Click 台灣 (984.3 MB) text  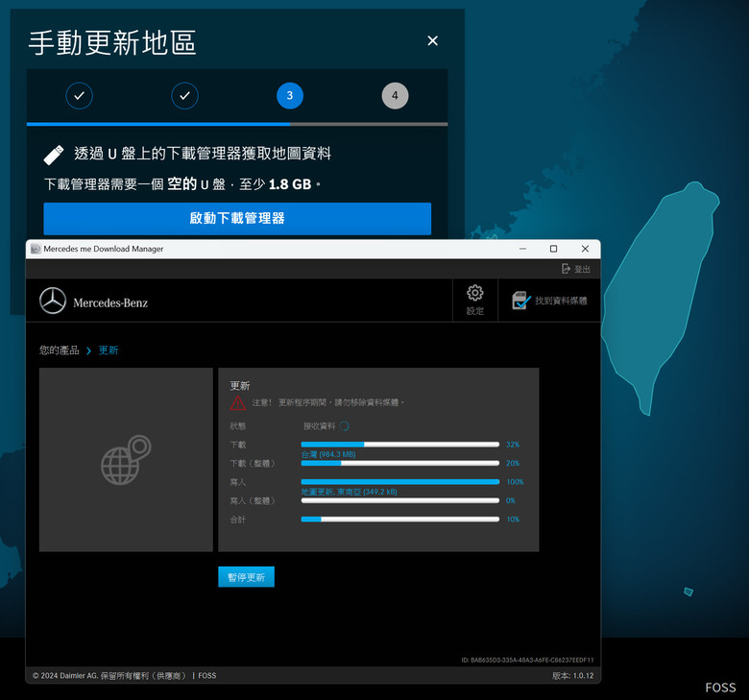(x=328, y=454)
